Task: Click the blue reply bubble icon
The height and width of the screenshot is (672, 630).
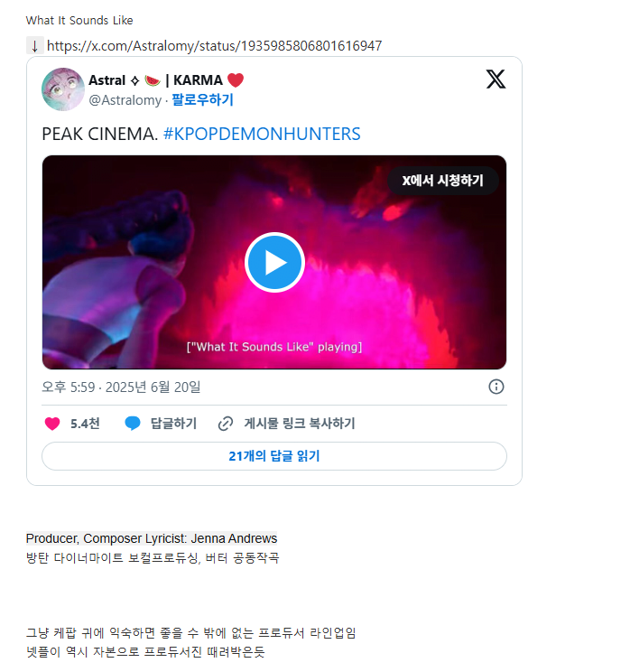Action: point(133,424)
